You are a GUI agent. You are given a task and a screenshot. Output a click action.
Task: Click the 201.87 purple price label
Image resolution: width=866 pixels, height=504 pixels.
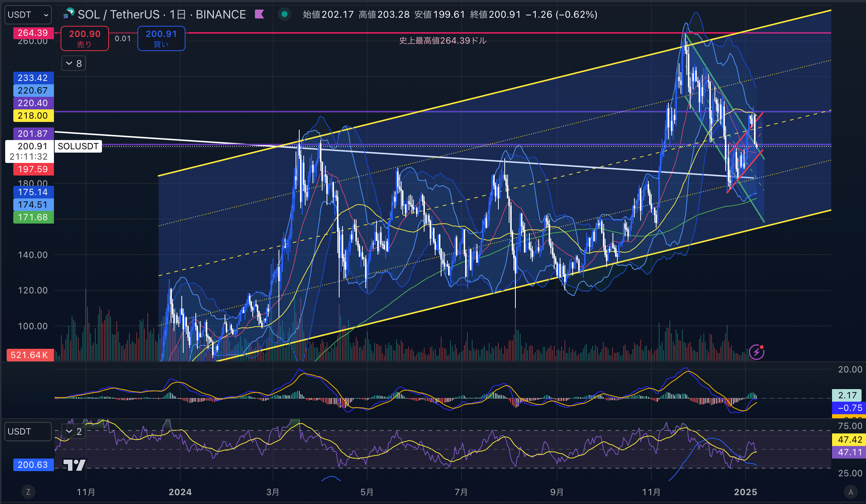pyautogui.click(x=33, y=134)
